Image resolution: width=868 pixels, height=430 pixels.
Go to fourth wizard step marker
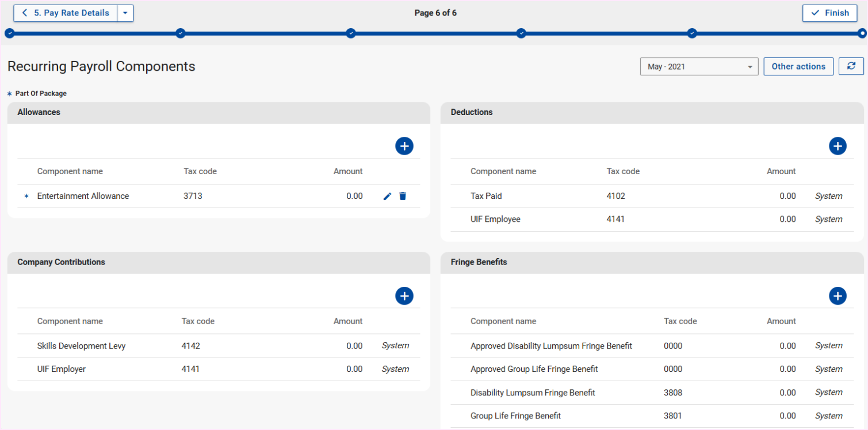click(x=521, y=33)
